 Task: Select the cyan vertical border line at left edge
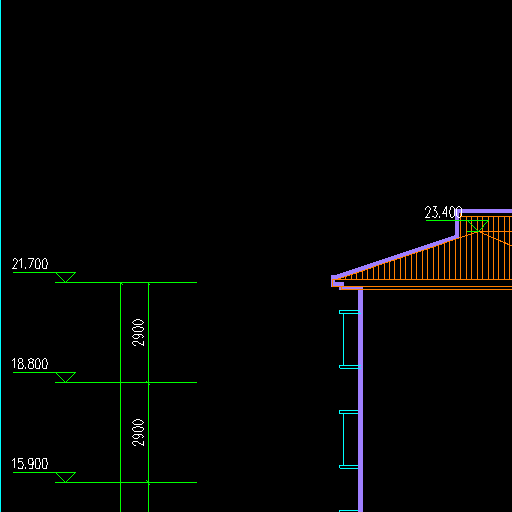point(1,256)
